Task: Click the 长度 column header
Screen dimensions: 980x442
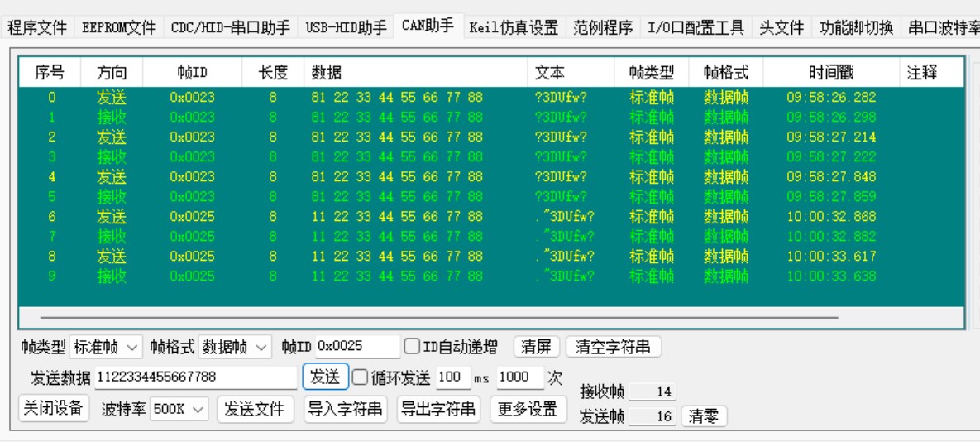Action: point(273,73)
